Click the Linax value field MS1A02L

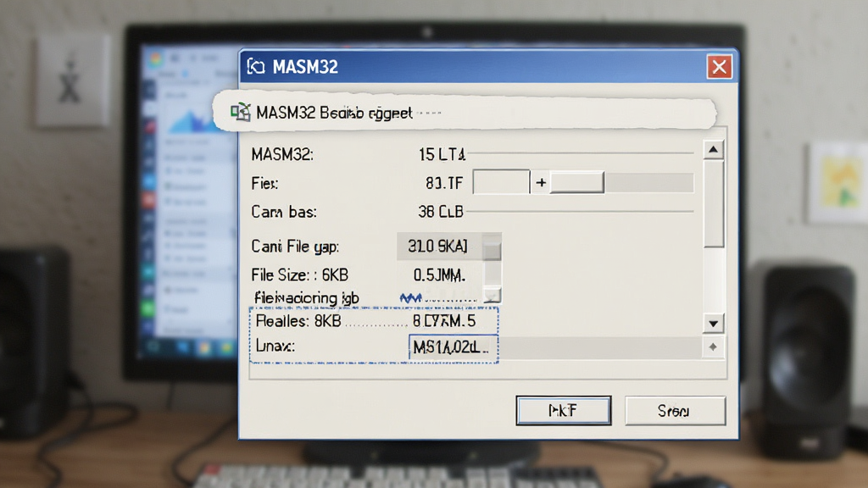coord(453,347)
